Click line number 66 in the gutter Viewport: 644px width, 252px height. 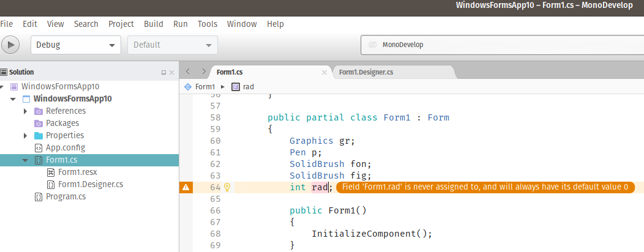(x=215, y=210)
